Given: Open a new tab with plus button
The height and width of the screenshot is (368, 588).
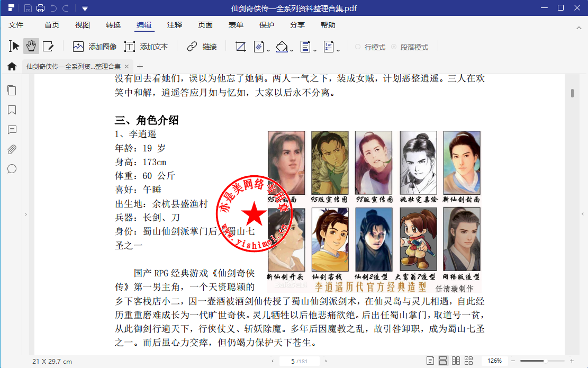Looking at the screenshot, I should [x=140, y=66].
